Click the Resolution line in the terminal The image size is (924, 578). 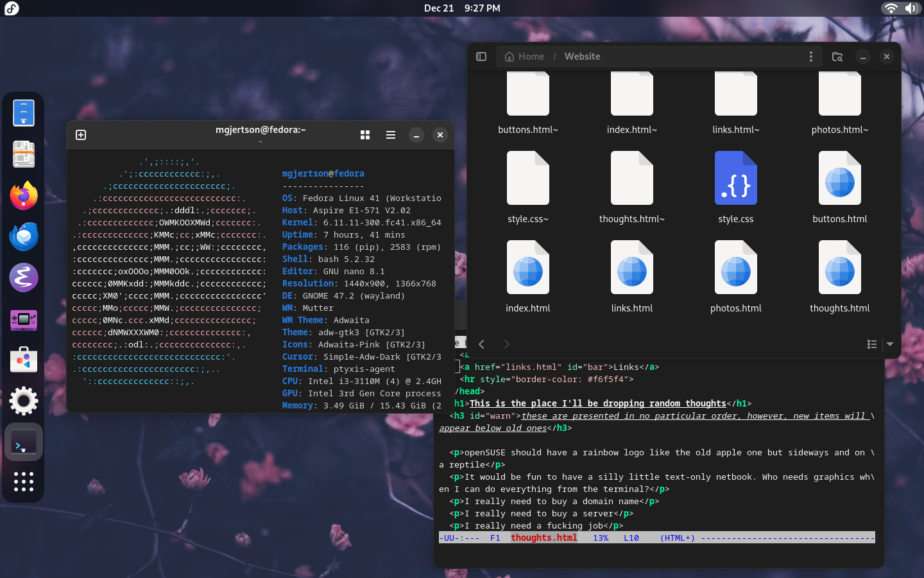tap(359, 283)
